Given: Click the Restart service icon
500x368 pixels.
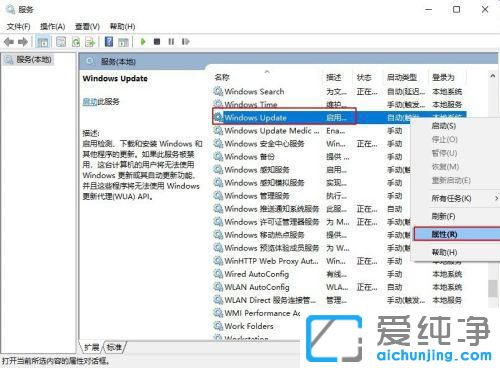Looking at the screenshot, I should 186,42.
